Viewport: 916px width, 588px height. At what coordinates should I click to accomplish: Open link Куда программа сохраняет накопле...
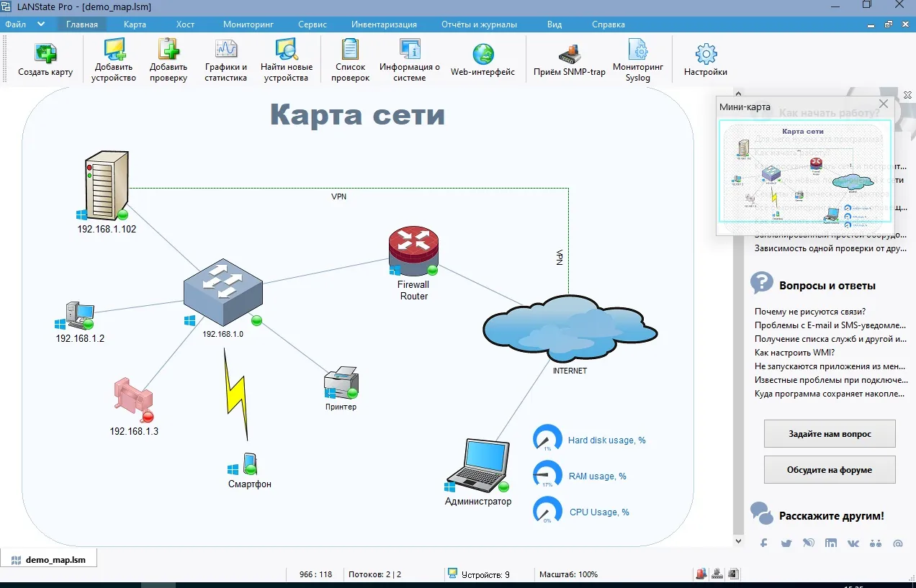point(830,394)
